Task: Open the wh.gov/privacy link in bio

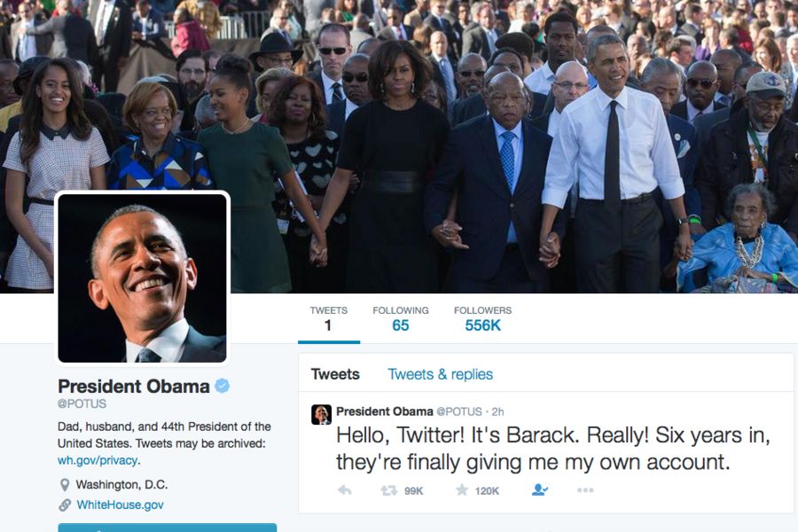Action: (x=98, y=460)
